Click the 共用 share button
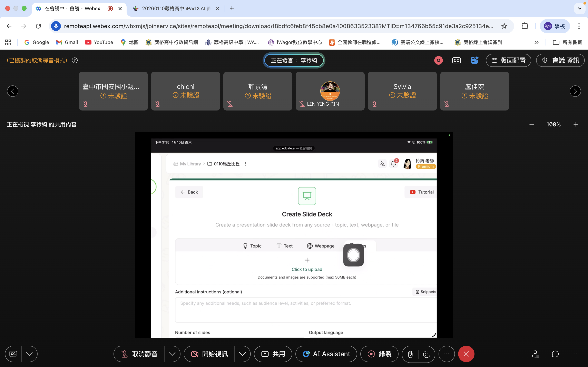 pyautogui.click(x=273, y=354)
